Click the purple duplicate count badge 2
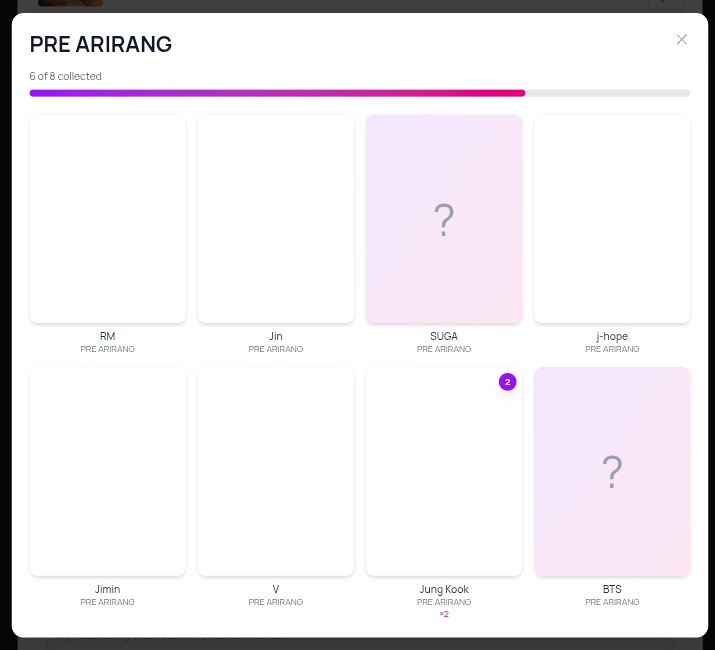Screen dimensions: 715x650 tap(507, 382)
